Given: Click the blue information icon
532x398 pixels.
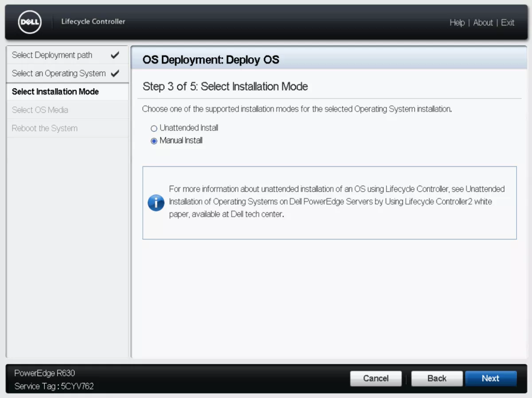Looking at the screenshot, I should coord(156,203).
